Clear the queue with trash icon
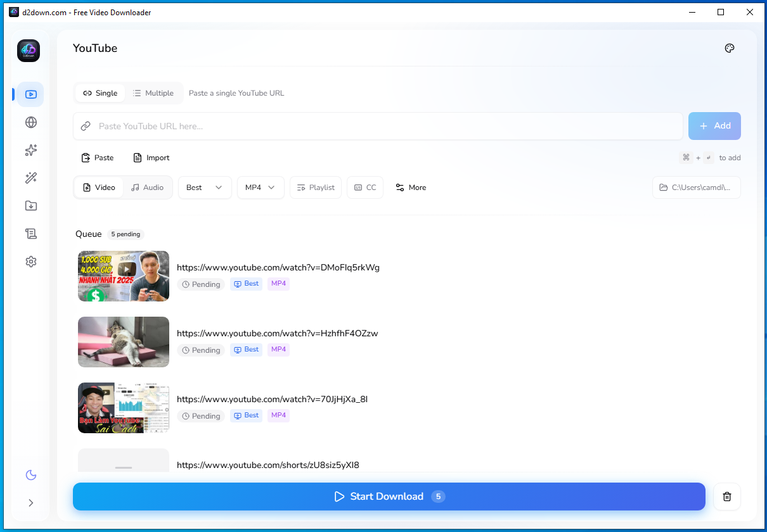 (727, 497)
